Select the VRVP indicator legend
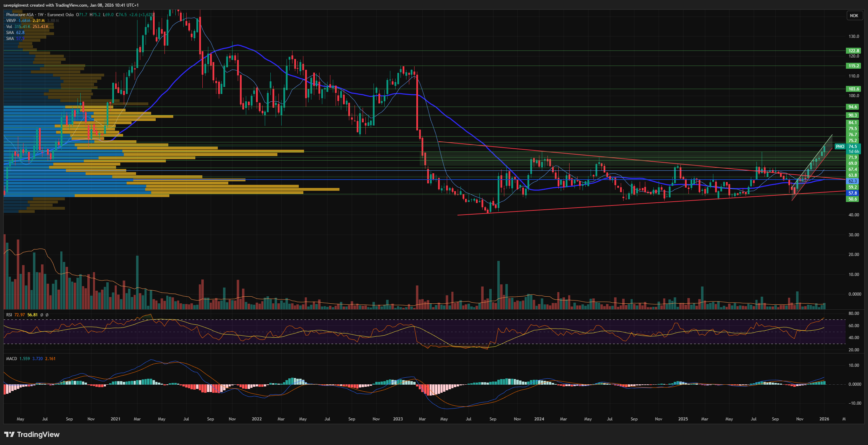 click(x=11, y=21)
